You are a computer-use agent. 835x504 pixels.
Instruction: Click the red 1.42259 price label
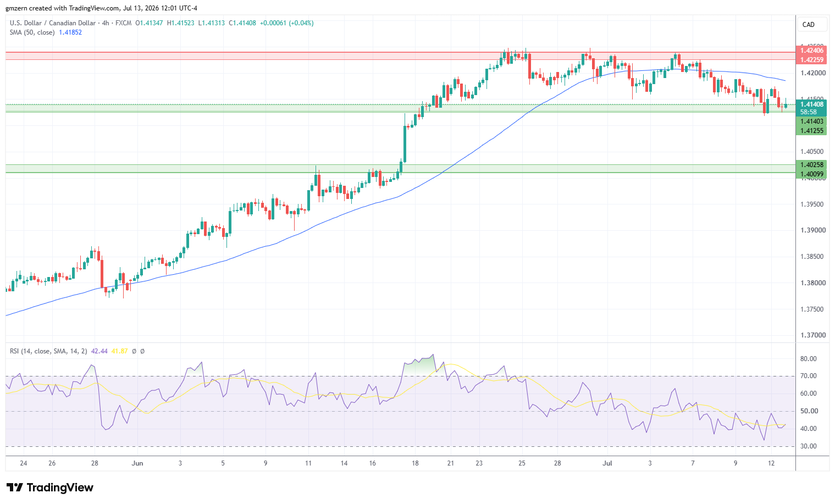(811, 60)
